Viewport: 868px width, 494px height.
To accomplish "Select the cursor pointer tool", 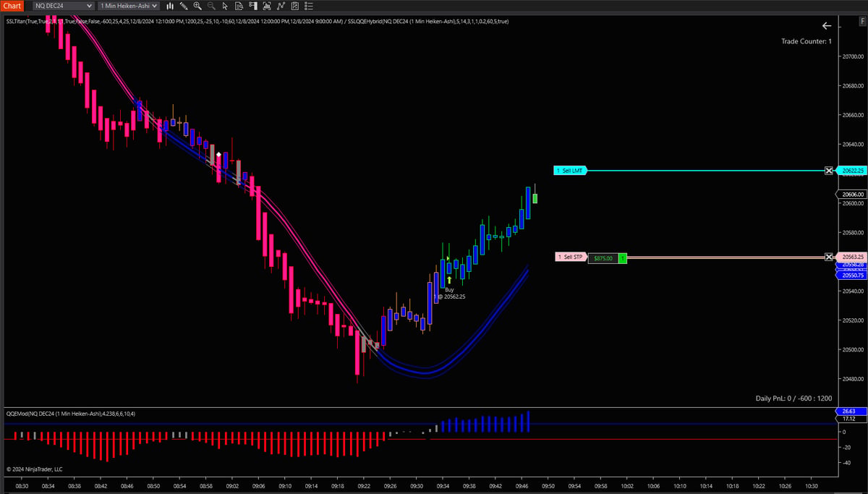I will tap(225, 6).
